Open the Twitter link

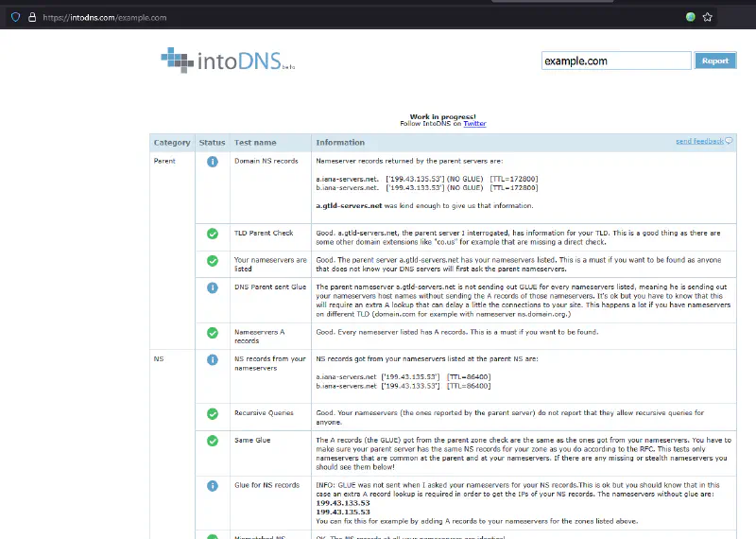coord(474,124)
